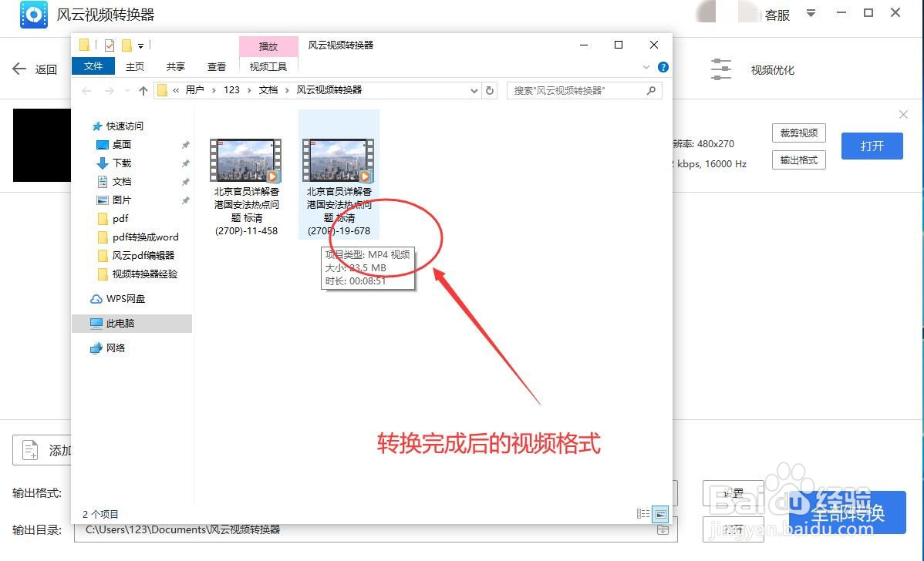The image size is (924, 561).
Task: Click the black video preview thumbnail
Action: point(42,145)
